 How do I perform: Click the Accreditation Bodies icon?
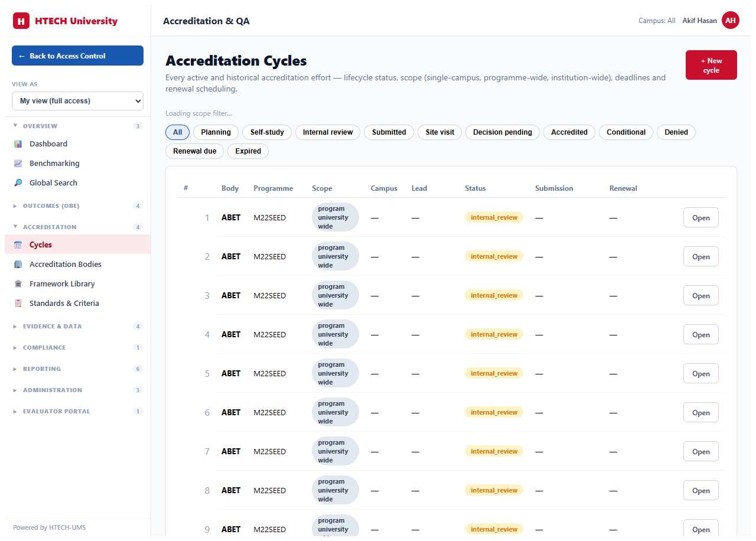[x=18, y=264]
